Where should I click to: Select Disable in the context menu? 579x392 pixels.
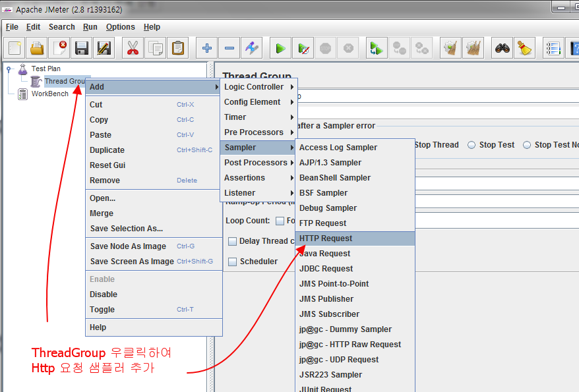pyautogui.click(x=153, y=294)
